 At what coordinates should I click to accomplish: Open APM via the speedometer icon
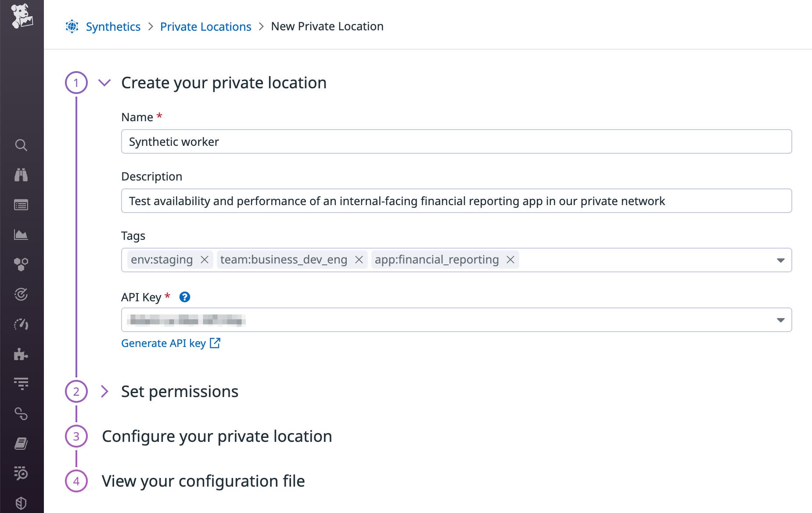tap(22, 324)
